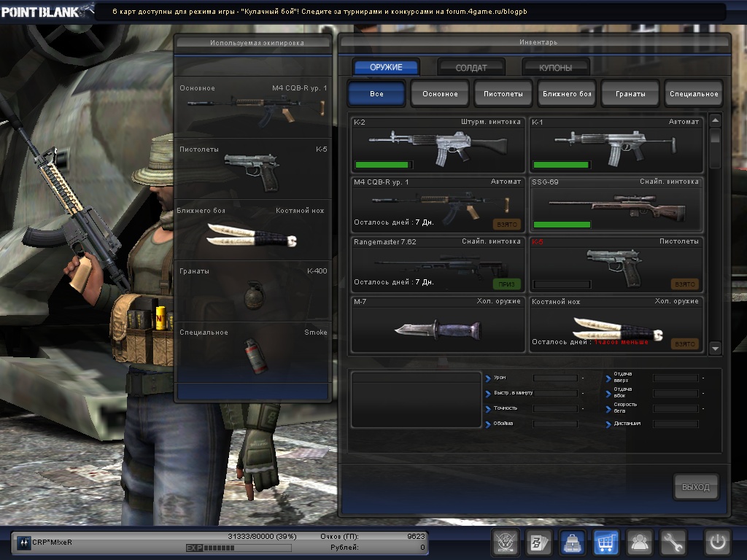Click the player name CRP*M!xeR

pyautogui.click(x=52, y=542)
